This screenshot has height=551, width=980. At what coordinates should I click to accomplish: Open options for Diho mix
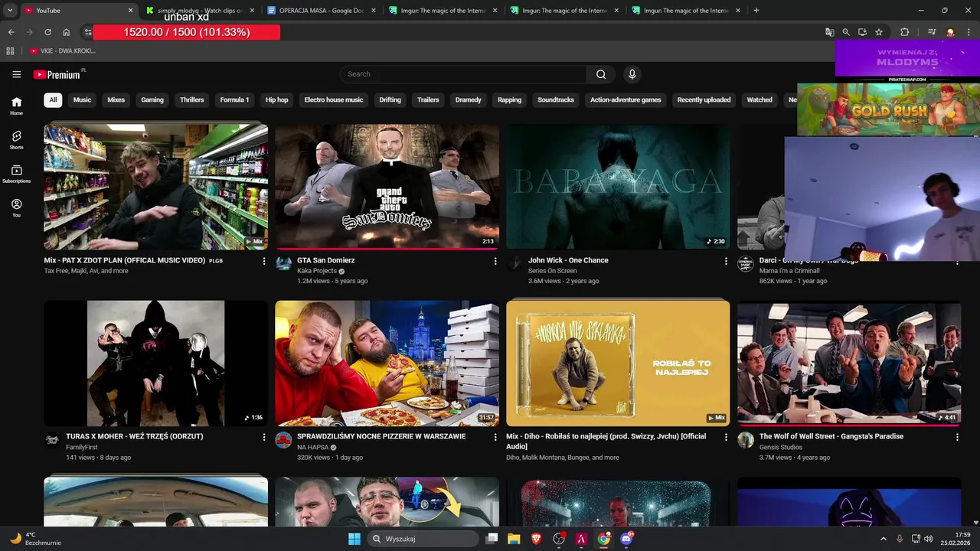point(726,437)
